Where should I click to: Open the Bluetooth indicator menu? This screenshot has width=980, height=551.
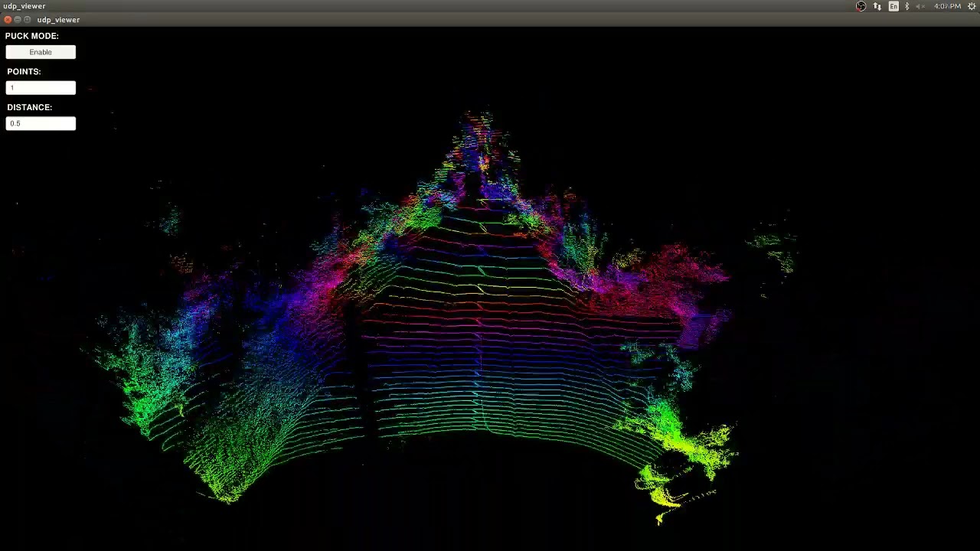[907, 6]
